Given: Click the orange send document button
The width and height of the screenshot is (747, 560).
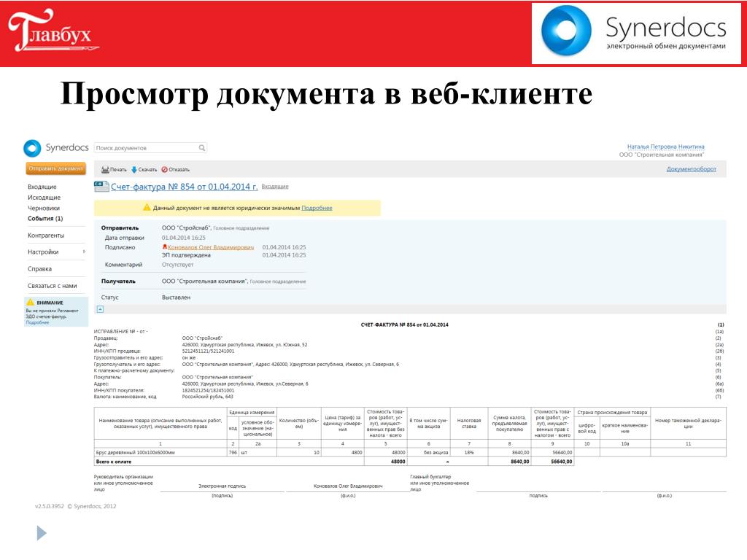Looking at the screenshot, I should pos(55,168).
